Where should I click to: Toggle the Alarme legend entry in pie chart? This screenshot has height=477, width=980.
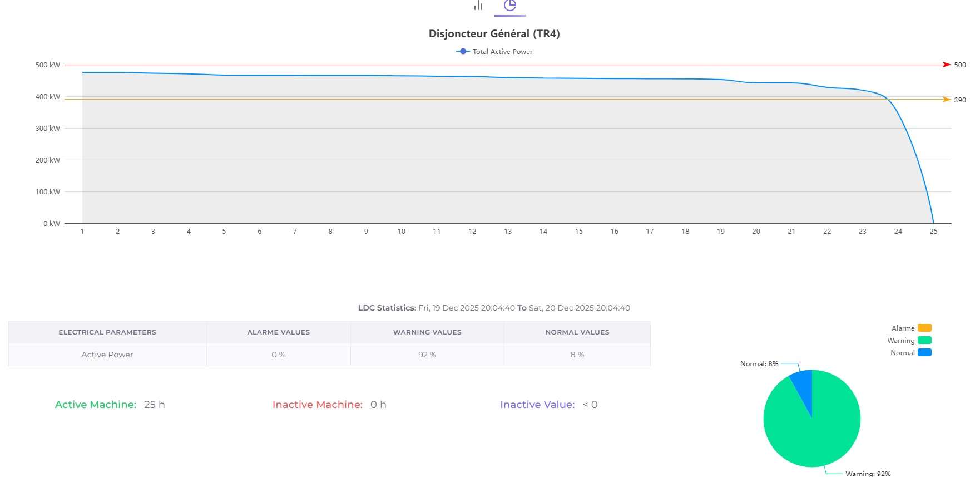click(903, 328)
